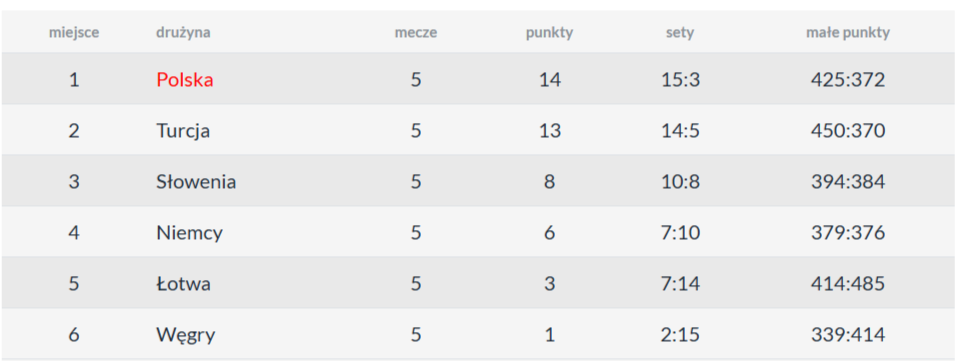Click the Niemcy team name

[189, 233]
